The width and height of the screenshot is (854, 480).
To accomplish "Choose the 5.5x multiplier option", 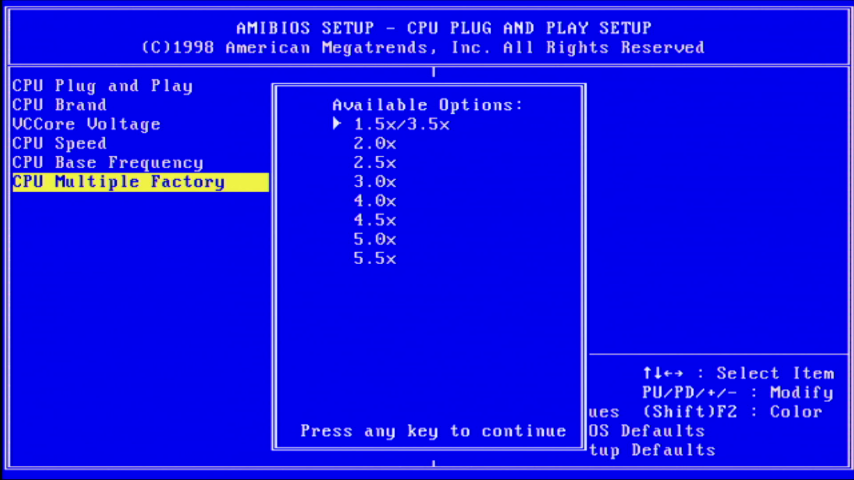I will click(x=375, y=258).
